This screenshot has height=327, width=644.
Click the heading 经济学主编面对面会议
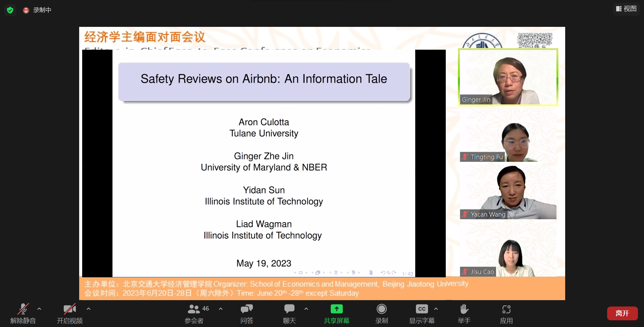tap(145, 37)
